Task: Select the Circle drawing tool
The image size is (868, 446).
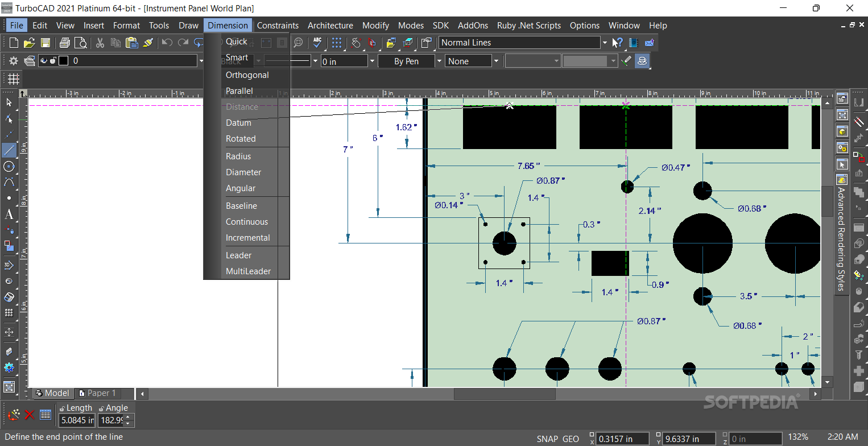Action: coord(9,166)
